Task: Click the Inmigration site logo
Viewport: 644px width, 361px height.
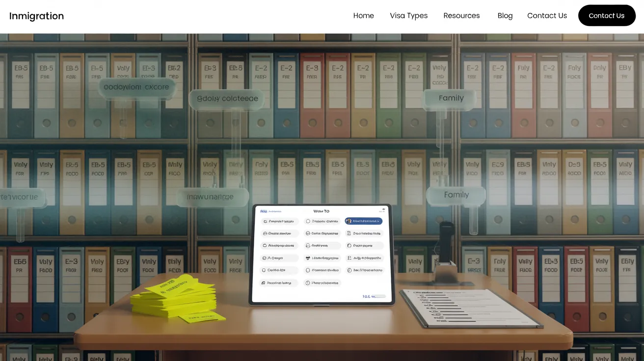Action: click(36, 16)
